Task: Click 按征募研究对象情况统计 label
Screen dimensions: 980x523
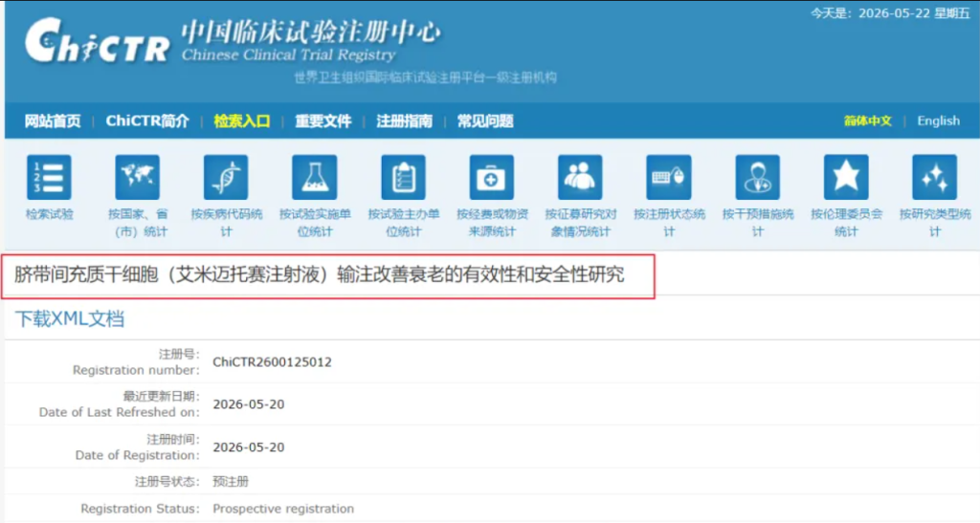Action: pos(581,223)
